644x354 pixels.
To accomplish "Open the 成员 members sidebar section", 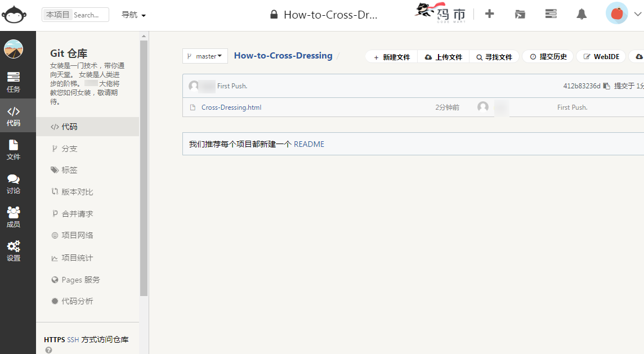I will pos(14,217).
